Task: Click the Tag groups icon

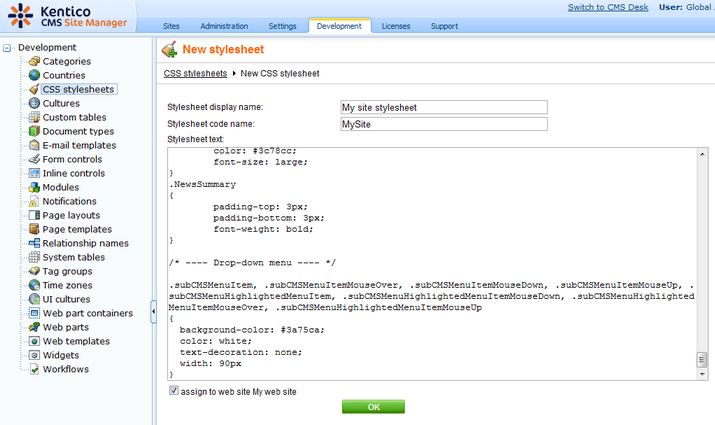Action: pos(34,271)
